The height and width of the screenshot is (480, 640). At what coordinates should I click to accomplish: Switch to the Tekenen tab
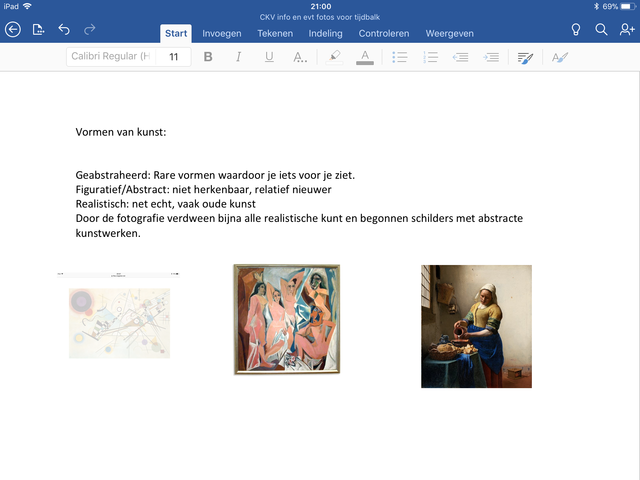[x=275, y=33]
